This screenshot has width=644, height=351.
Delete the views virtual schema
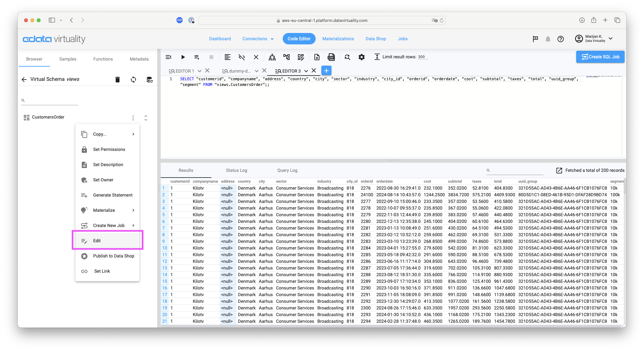(x=118, y=79)
